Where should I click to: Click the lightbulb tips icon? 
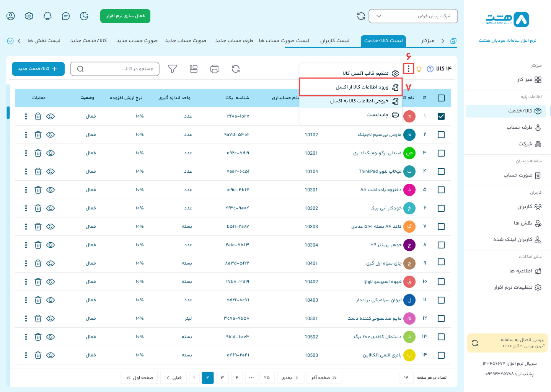point(419,69)
